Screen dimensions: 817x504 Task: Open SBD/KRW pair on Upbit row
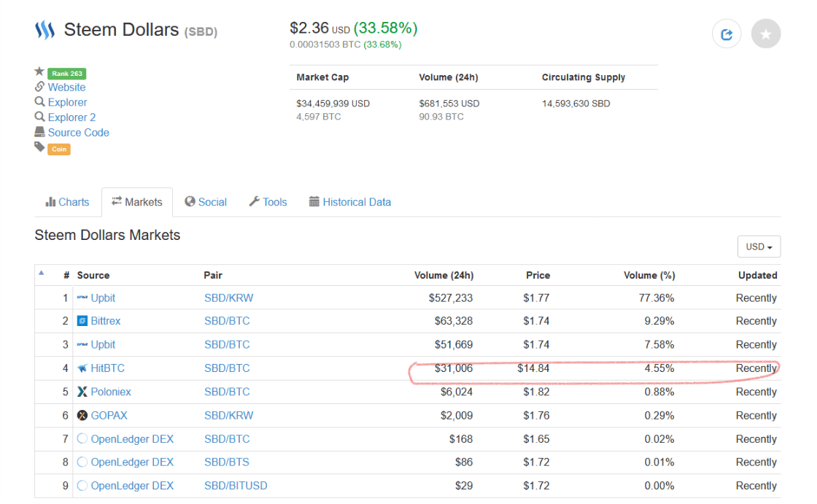229,298
